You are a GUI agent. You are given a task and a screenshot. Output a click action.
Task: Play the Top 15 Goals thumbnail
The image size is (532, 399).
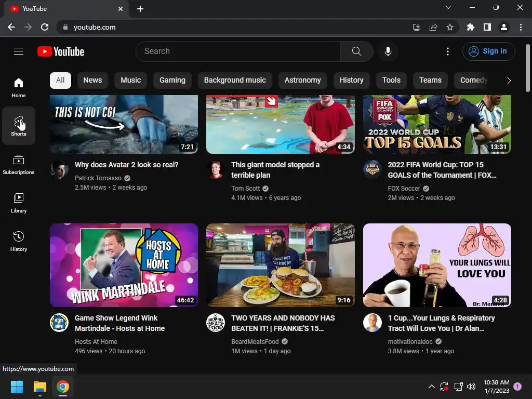437,124
